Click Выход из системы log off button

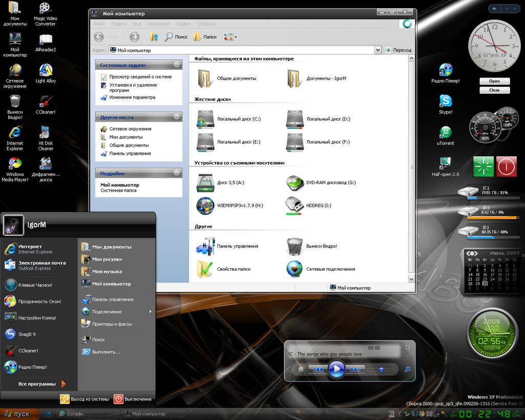point(85,399)
